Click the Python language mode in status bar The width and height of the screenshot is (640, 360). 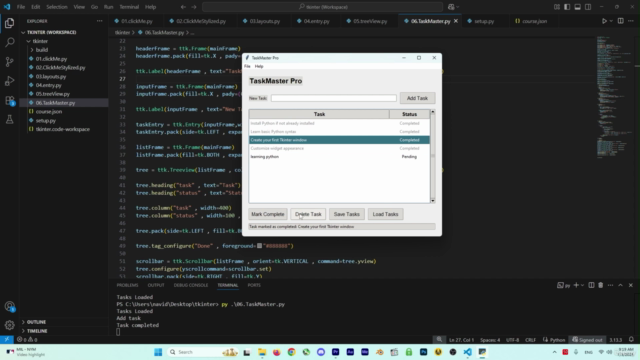click(x=557, y=340)
